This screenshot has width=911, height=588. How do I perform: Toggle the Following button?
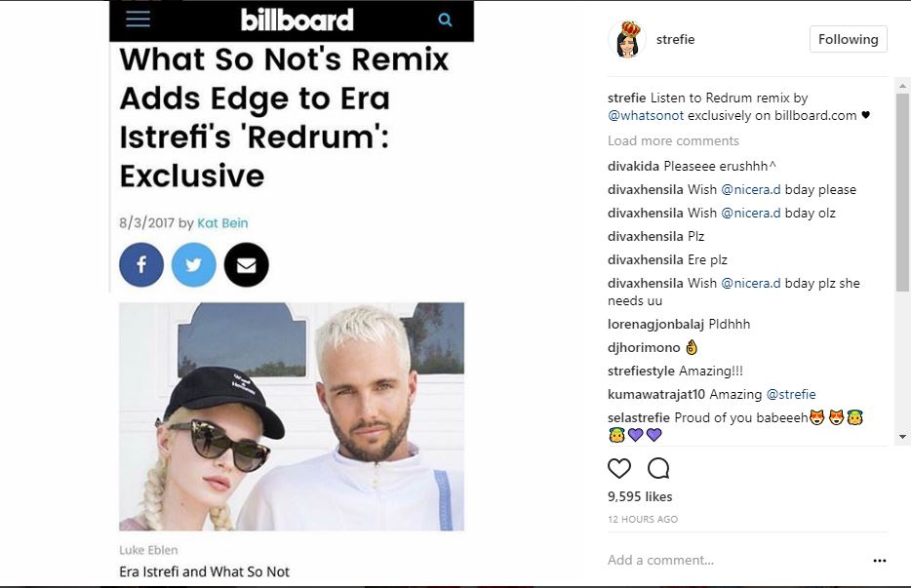point(849,39)
